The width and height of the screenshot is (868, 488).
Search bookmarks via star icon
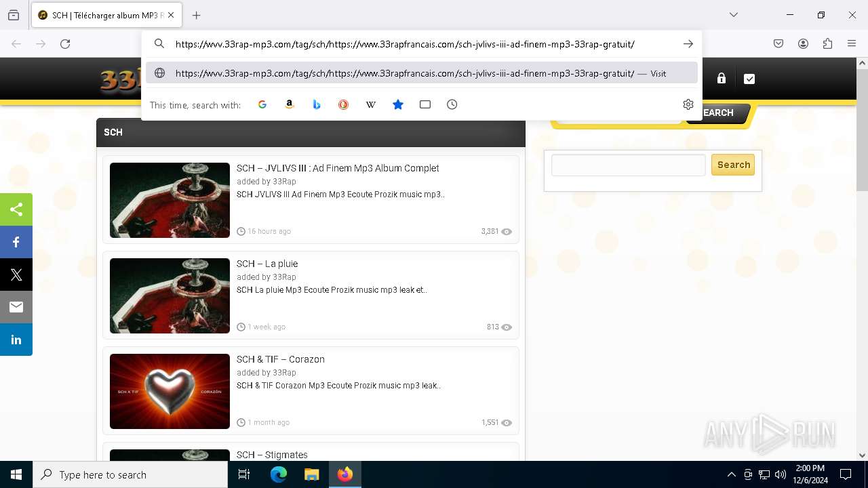tap(398, 104)
